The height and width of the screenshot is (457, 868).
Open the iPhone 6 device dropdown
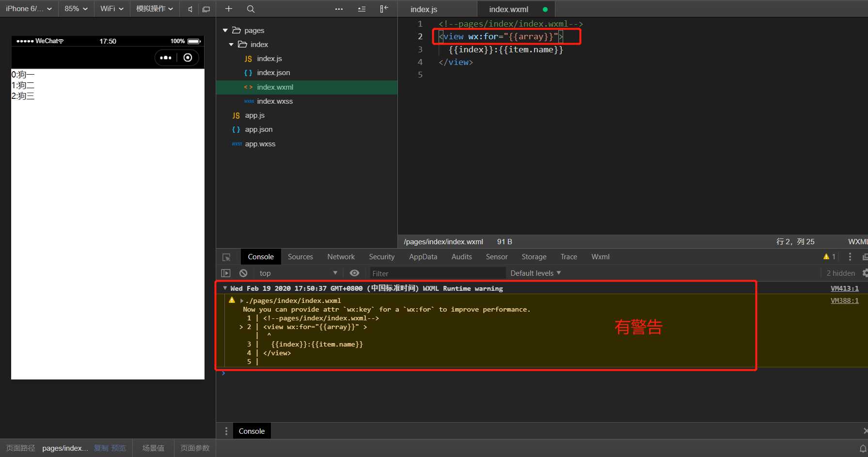coord(29,9)
